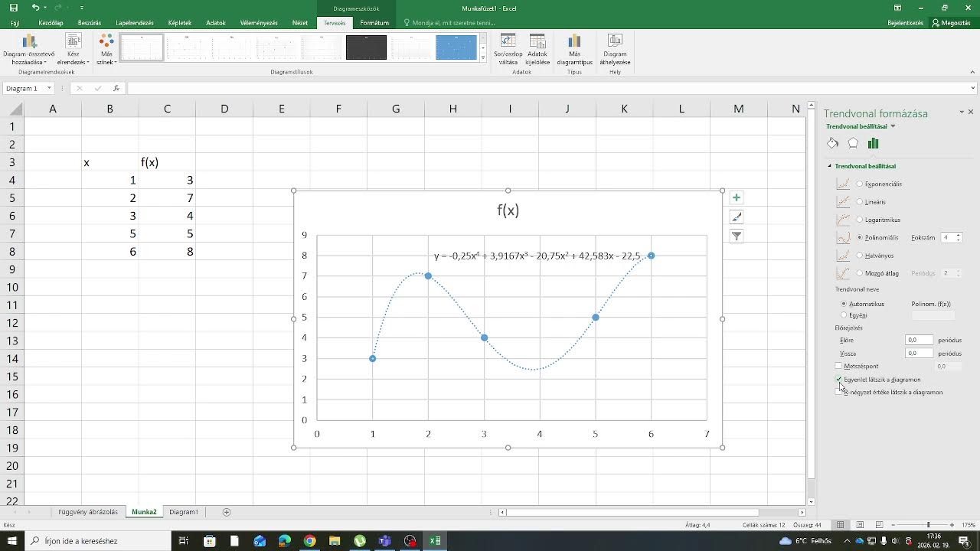The width and height of the screenshot is (980, 551).
Task: Expand the chart styles gallery
Action: (x=483, y=58)
